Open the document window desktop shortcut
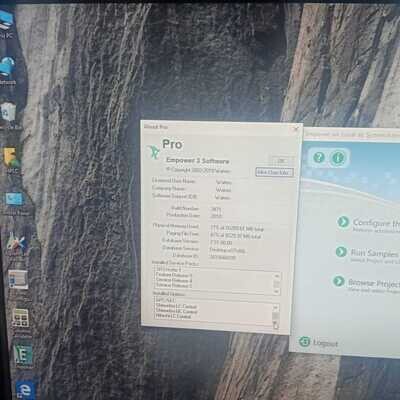This screenshot has width=400, height=400. (x=18, y=279)
